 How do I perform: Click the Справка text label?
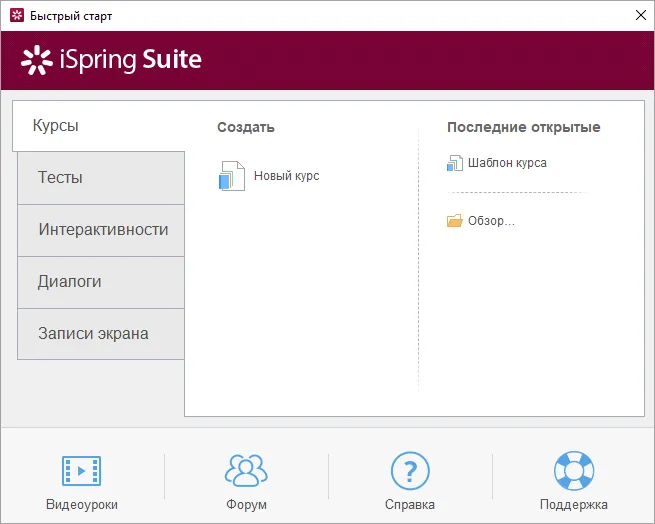(410, 505)
